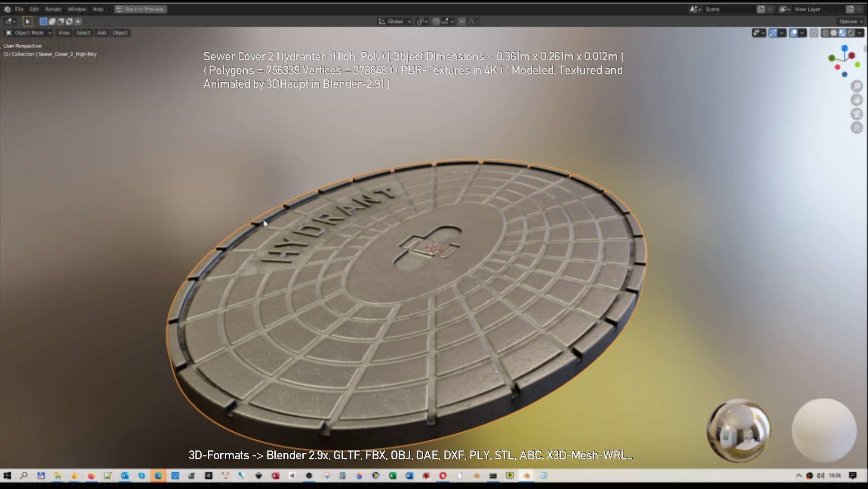Choose the Extend selection mode icon
This screenshot has width=868, height=489.
pos(52,21)
